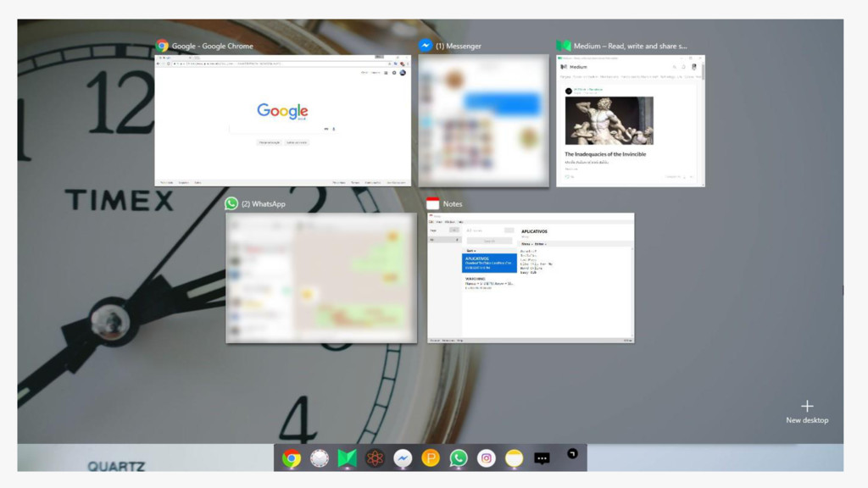This screenshot has height=488, width=868.
Task: Click the black circle arrow dock icon
Action: 572,454
